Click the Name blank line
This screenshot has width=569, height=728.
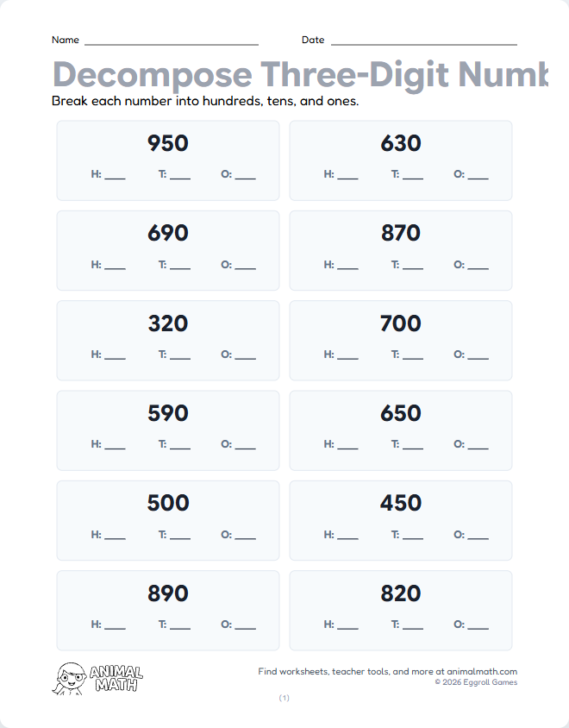171,41
